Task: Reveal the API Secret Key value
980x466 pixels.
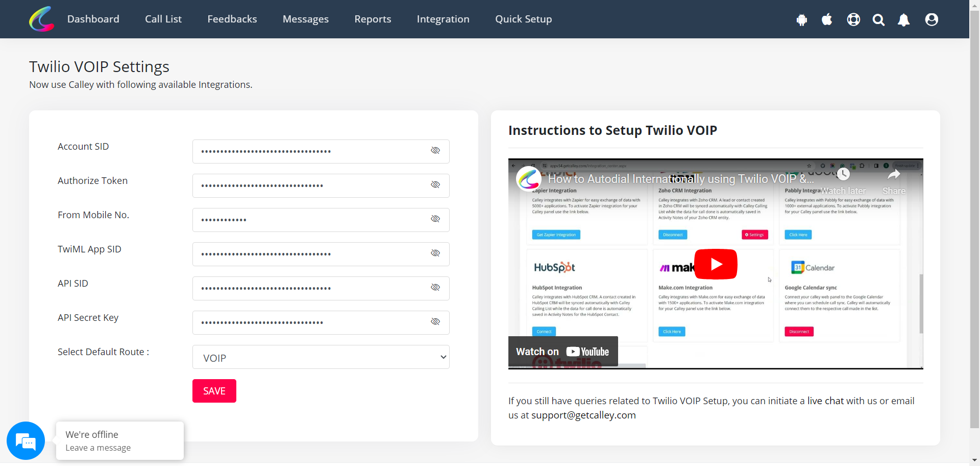Action: point(435,322)
